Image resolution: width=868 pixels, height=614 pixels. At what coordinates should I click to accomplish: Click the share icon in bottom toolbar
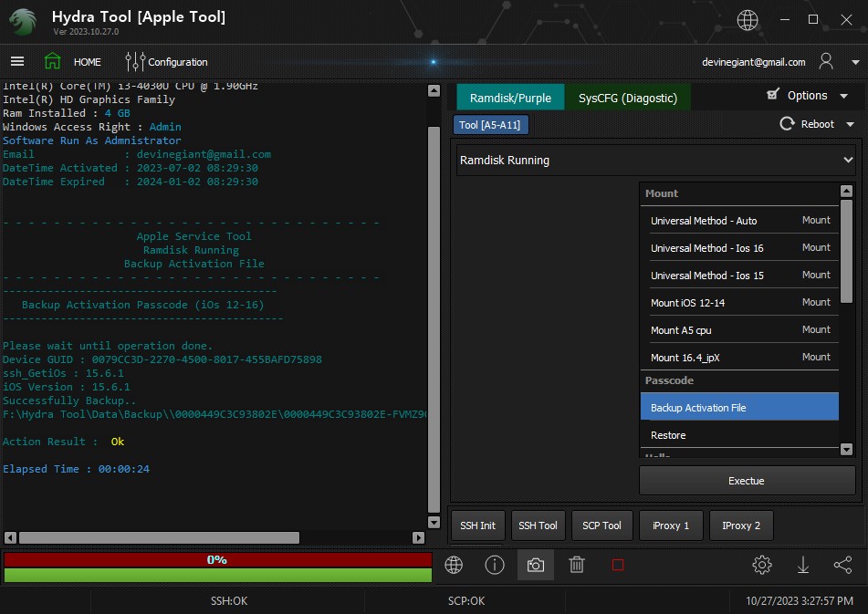pos(842,565)
